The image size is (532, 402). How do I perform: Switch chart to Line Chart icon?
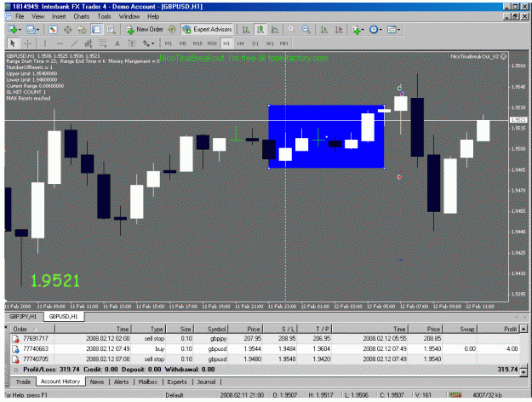click(275, 30)
